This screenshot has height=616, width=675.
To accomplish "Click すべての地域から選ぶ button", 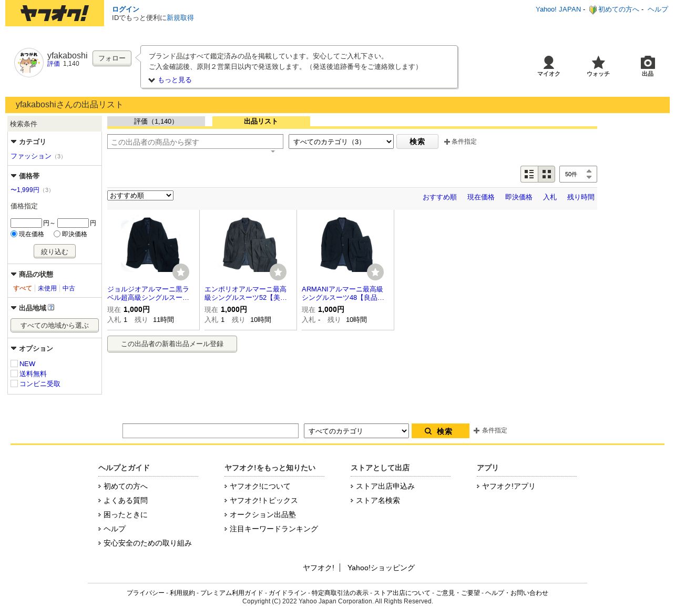I will (x=55, y=325).
